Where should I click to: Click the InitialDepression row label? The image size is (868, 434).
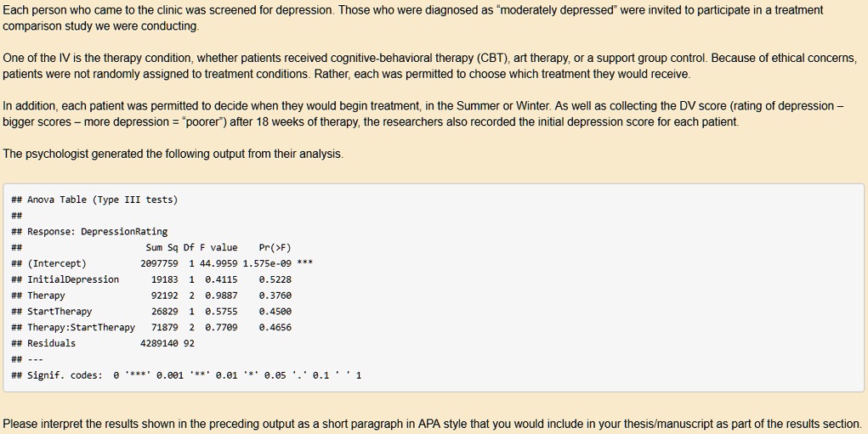pyautogui.click(x=73, y=279)
